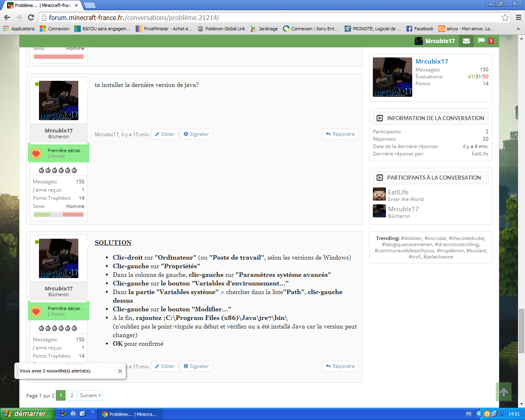Screen dimensions: 525x420
Task: Expand the hidden bookmarks overflow chevron
Action: click(x=518, y=29)
